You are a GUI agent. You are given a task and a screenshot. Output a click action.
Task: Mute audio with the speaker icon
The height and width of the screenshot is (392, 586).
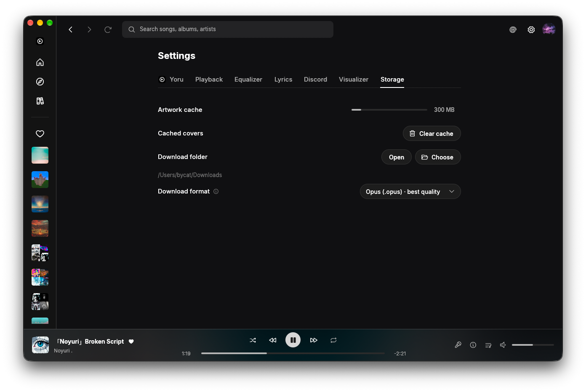(503, 345)
